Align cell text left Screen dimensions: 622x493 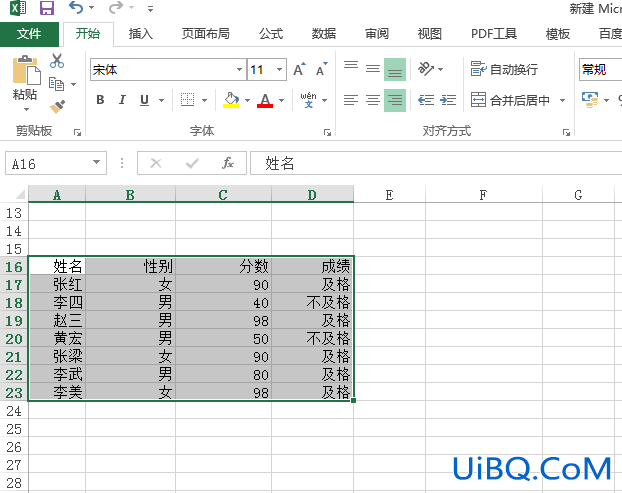(x=351, y=100)
